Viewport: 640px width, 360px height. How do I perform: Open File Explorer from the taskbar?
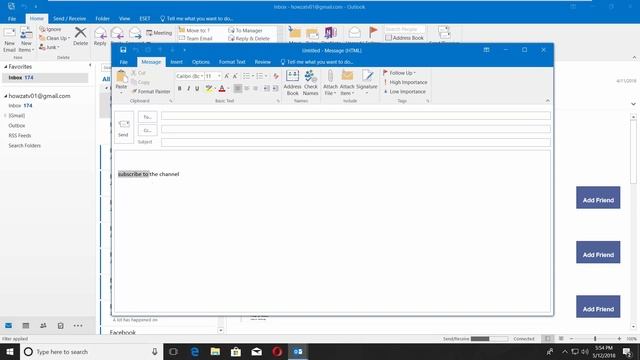click(x=215, y=351)
